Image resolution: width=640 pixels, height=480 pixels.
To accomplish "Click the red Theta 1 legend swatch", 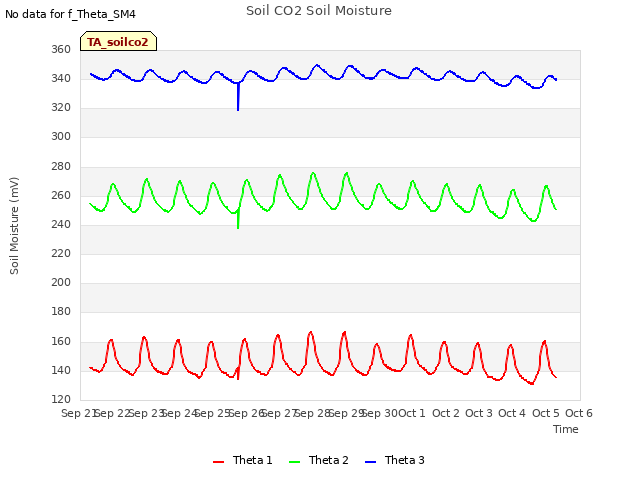I will [219, 462].
